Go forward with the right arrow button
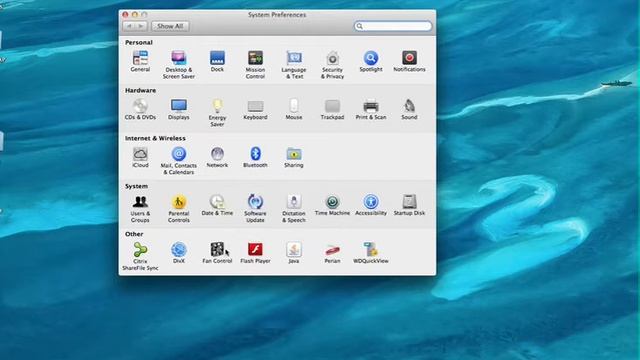Screen dimensions: 640x360 pyautogui.click(x=141, y=26)
